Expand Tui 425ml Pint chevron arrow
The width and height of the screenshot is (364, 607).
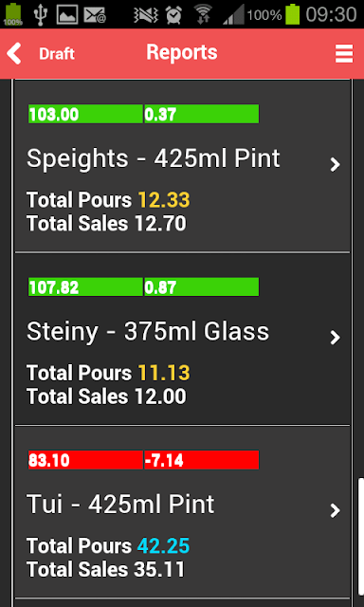click(x=335, y=511)
